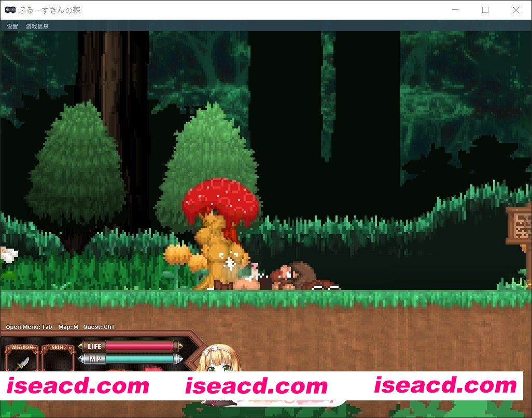
Task: Click the gamepad app icon in title bar
Action: click(10, 10)
